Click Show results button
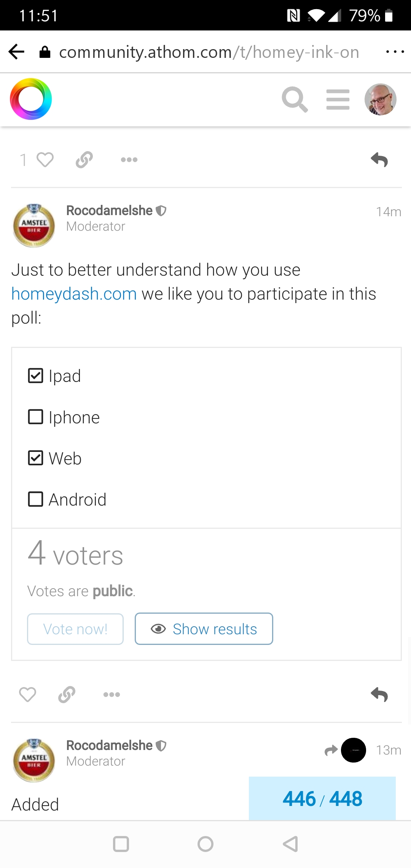 tap(204, 629)
